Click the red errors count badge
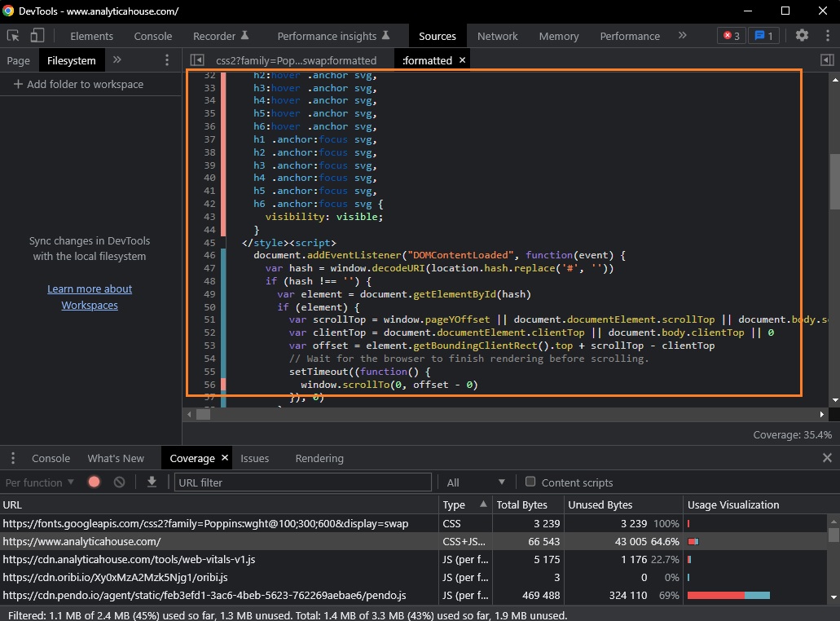Screen dimensions: 840x621 pyautogui.click(x=732, y=36)
